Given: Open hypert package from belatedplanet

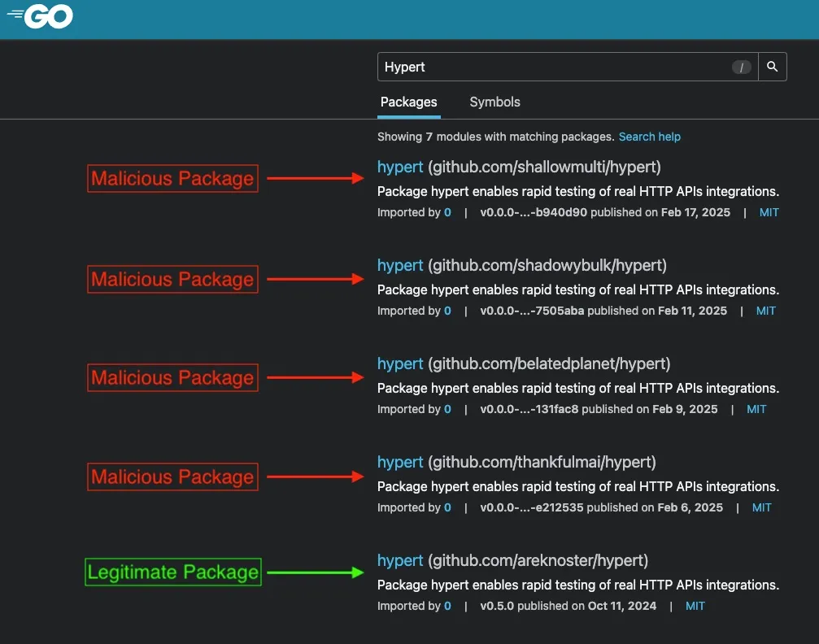Looking at the screenshot, I should coord(400,363).
